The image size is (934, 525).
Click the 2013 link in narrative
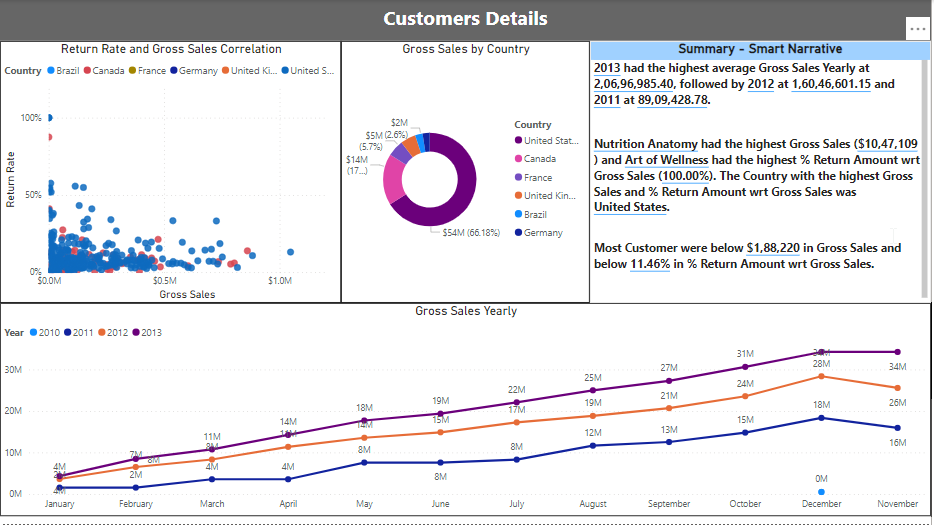point(607,68)
